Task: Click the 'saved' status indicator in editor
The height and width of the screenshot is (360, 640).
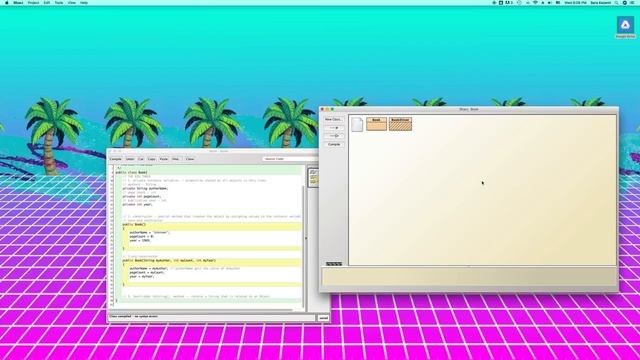Action: point(324,318)
